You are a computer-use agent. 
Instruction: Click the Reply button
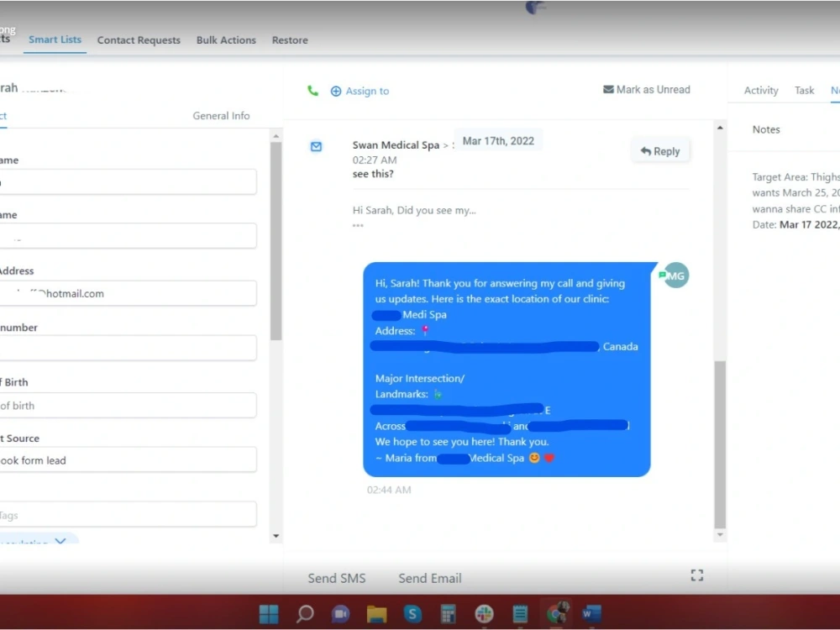(x=660, y=151)
